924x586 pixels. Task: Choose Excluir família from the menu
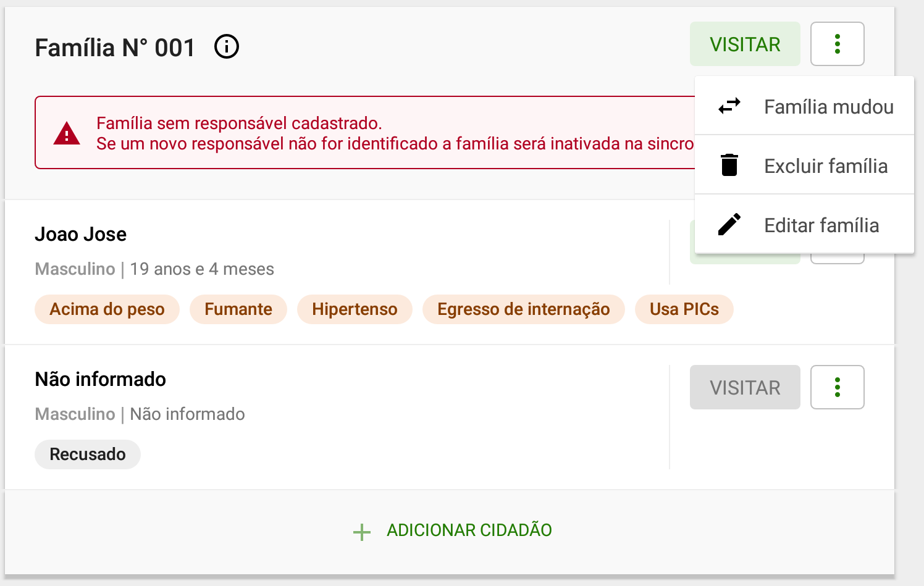[804, 165]
